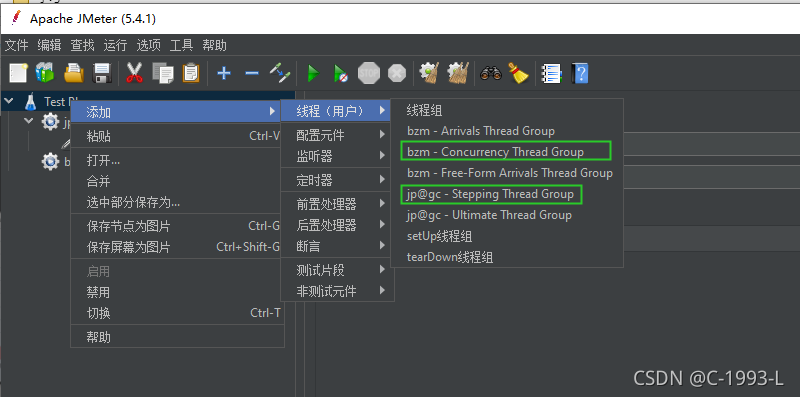This screenshot has height=397, width=800.
Task: Expand the 监听器 submenu
Action: (x=336, y=156)
